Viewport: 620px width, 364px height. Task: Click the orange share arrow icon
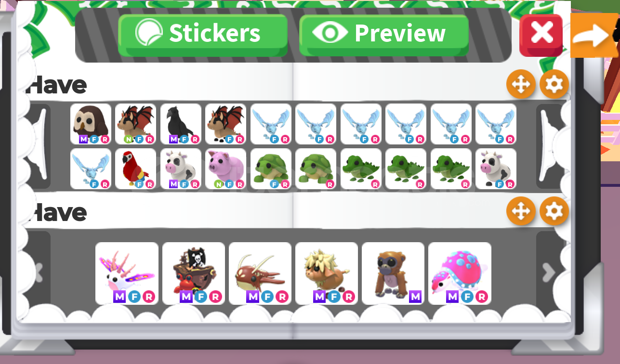coord(594,35)
